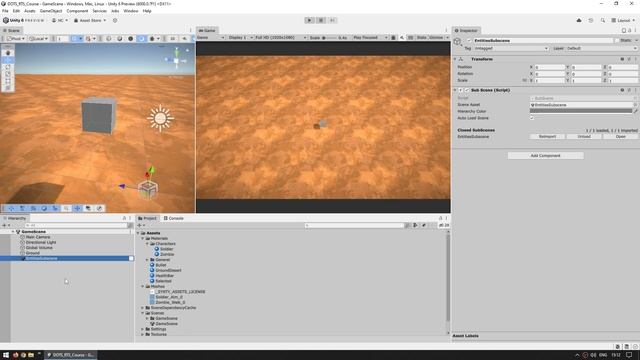Open the account dropdown next to Unity logo
Image resolution: width=640 pixels, height=360 pixels.
60,20
